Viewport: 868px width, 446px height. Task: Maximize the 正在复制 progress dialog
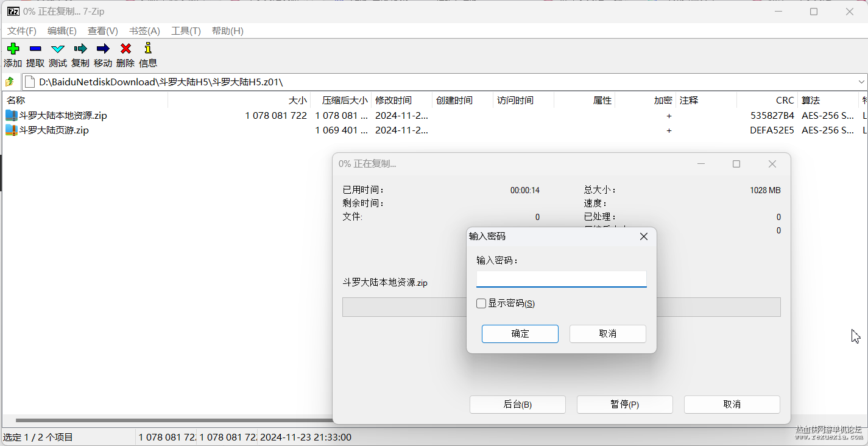coord(736,164)
